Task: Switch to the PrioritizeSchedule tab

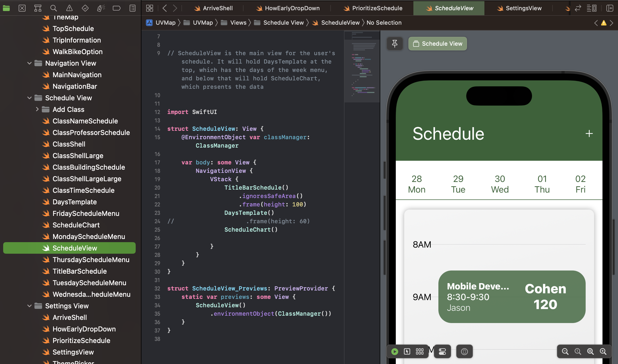Action: pyautogui.click(x=373, y=8)
